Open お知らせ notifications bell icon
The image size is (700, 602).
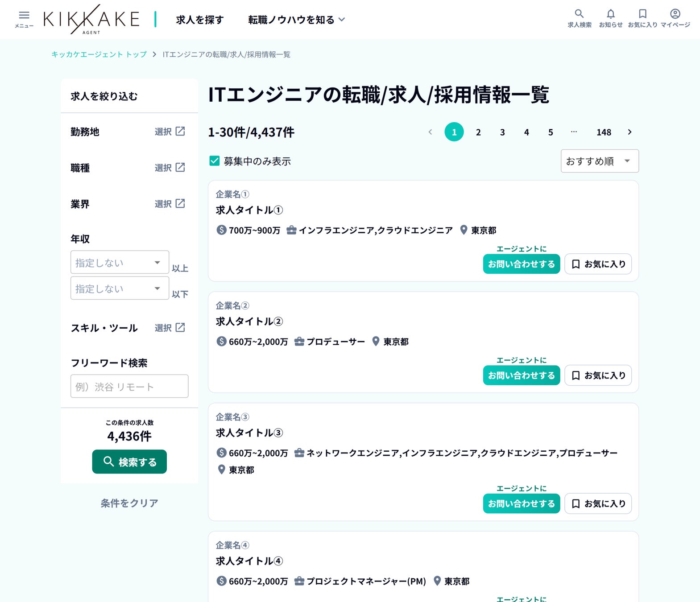(x=610, y=14)
